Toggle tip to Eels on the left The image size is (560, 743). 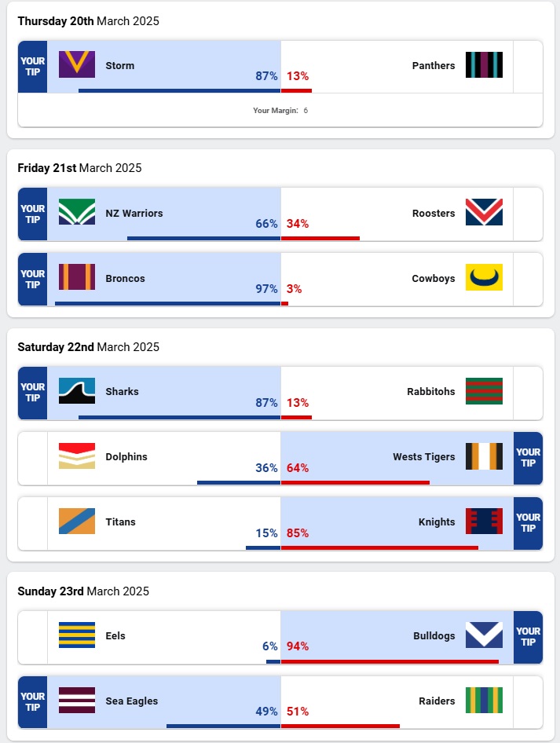point(32,637)
